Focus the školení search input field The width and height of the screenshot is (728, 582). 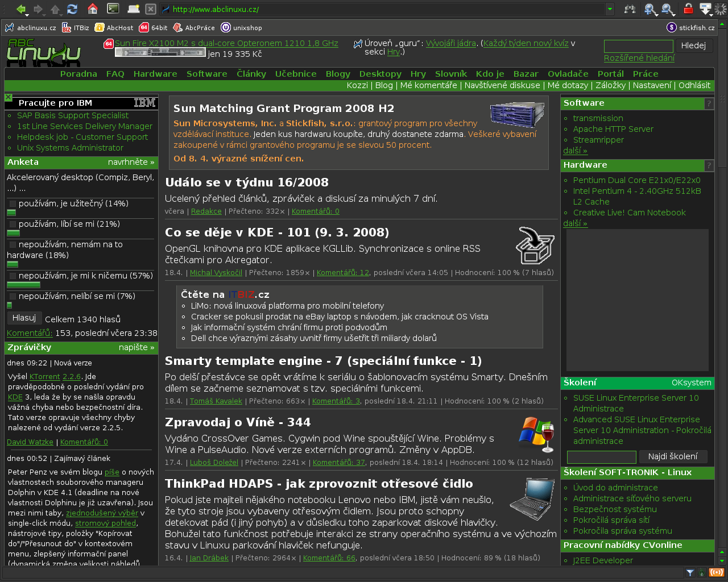[602, 457]
